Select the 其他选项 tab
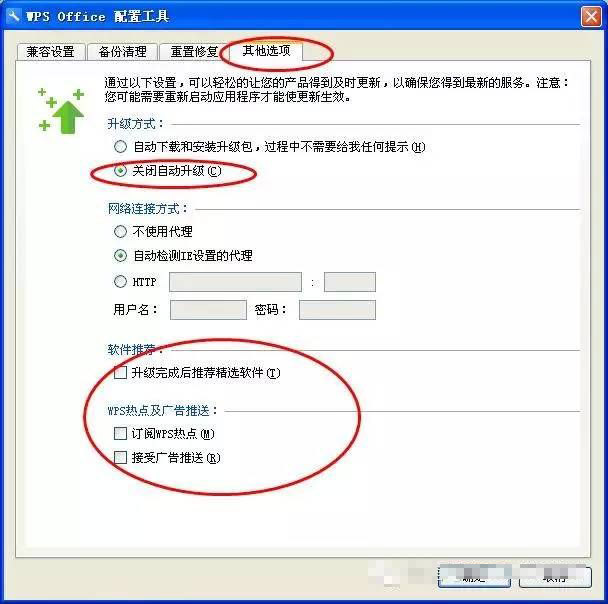The image size is (608, 604). click(266, 51)
